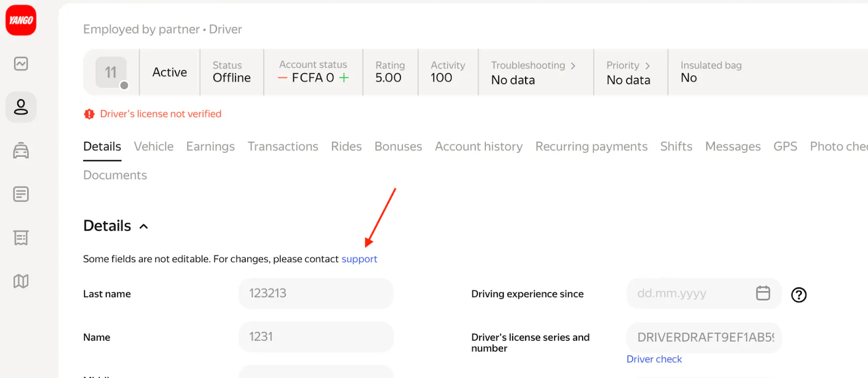Viewport: 868px width, 378px height.
Task: Click the FCFA 0 balance
Action: [313, 78]
